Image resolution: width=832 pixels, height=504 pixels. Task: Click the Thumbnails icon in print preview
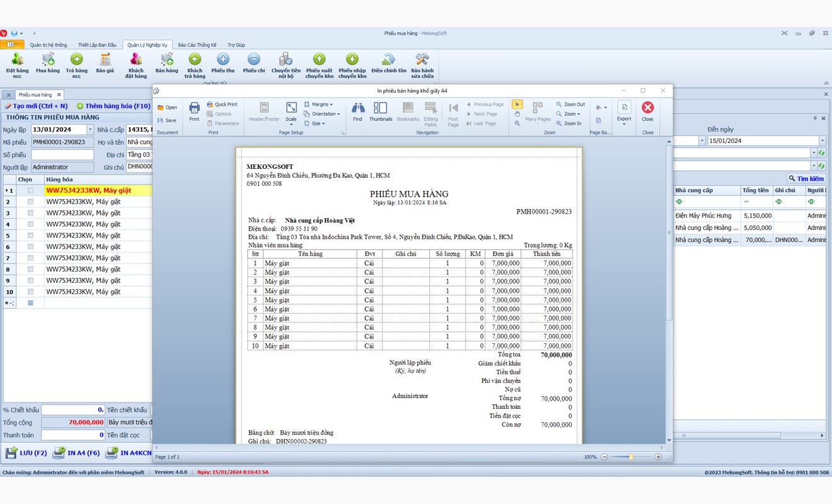(x=379, y=113)
